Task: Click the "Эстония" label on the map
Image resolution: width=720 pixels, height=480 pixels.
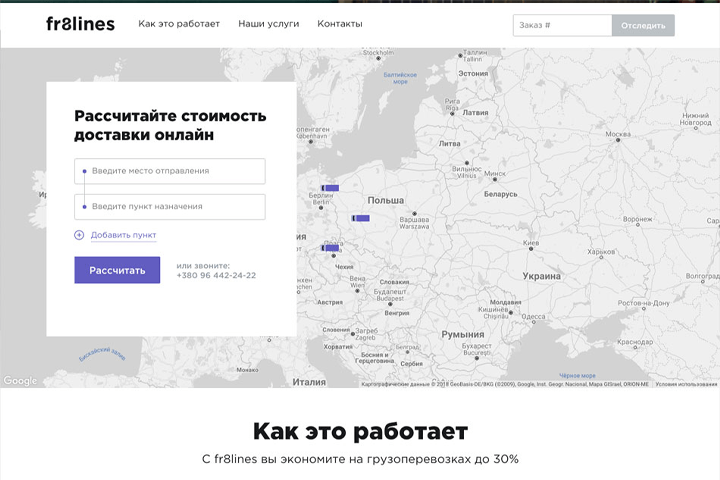Action: (473, 73)
